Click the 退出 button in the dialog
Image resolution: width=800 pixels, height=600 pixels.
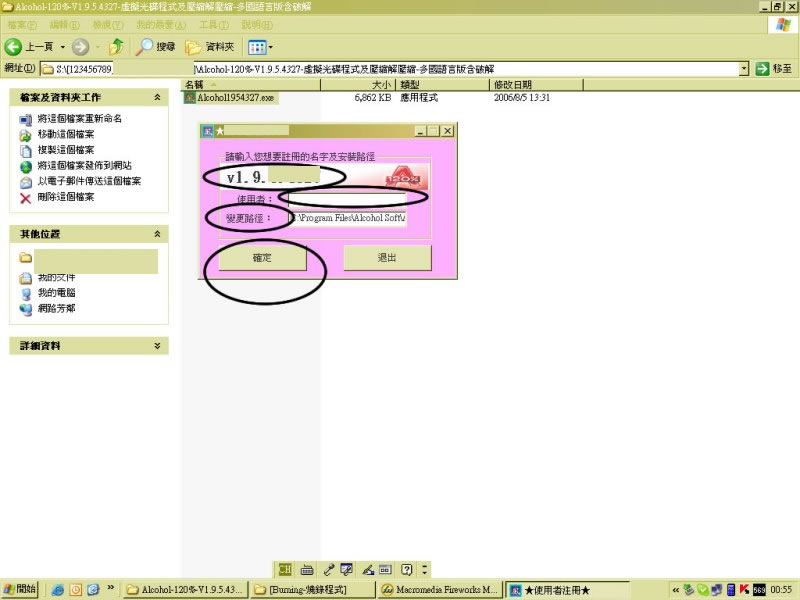(x=387, y=258)
